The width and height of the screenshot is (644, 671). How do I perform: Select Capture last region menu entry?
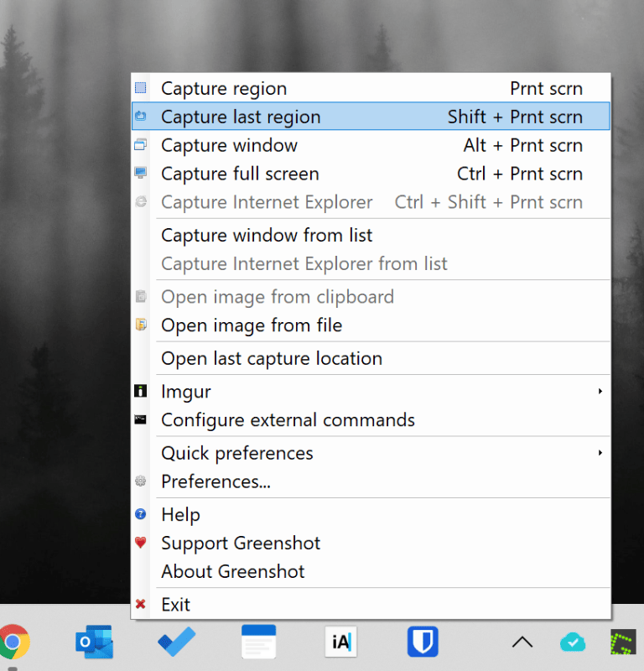(x=371, y=116)
